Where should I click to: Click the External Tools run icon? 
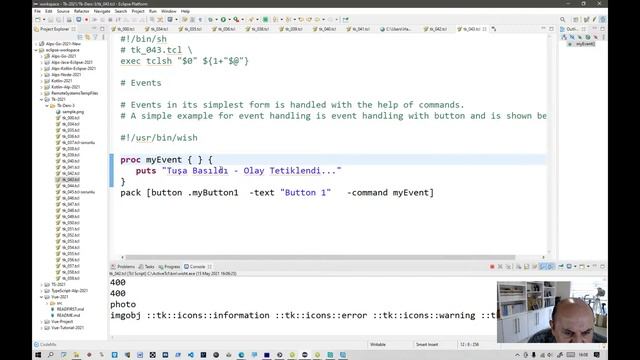(x=236, y=20)
